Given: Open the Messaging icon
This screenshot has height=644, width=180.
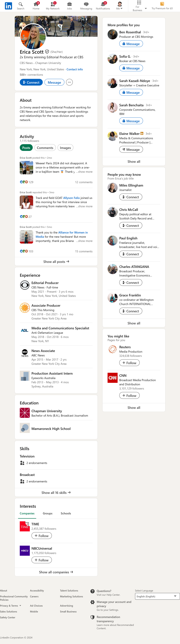Looking at the screenshot, I should point(86,4).
